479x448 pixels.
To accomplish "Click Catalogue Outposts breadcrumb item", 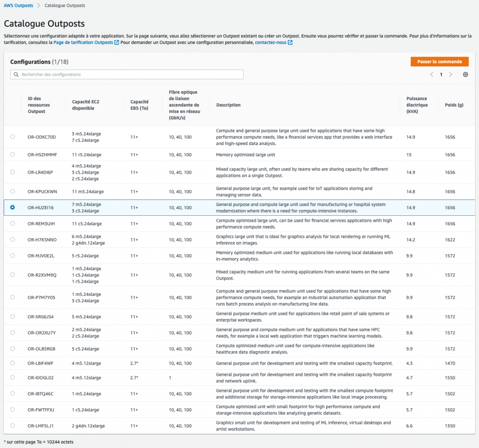I will click(65, 6).
